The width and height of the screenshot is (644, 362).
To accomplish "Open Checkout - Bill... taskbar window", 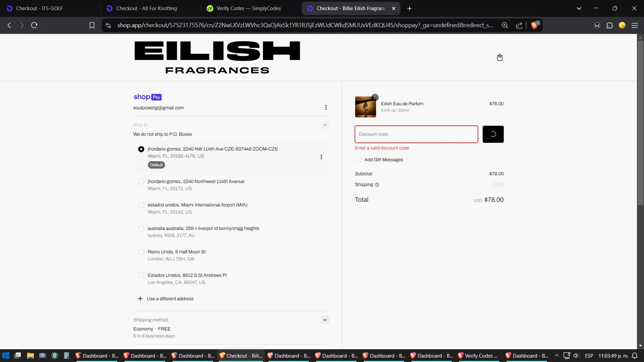I will [240, 356].
